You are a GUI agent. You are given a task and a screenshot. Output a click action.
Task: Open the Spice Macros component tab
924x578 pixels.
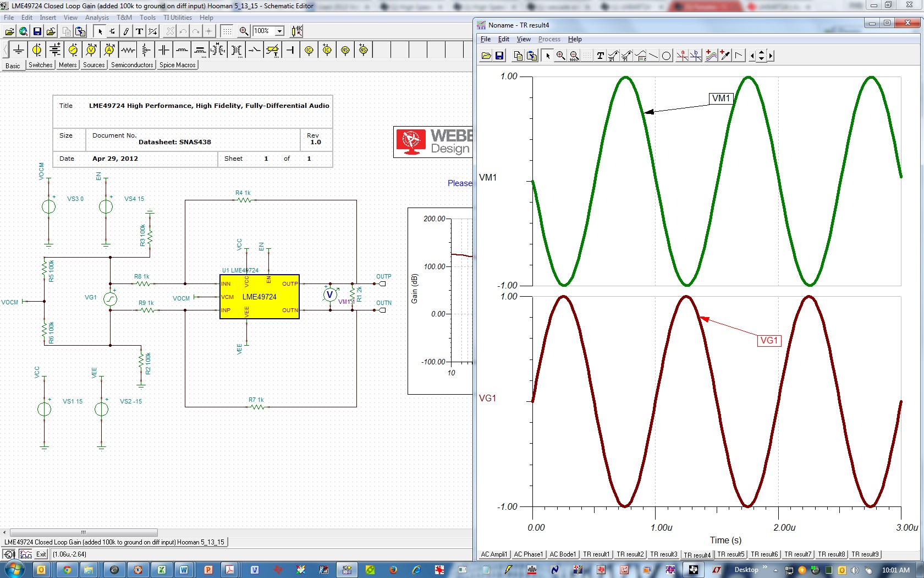point(177,65)
